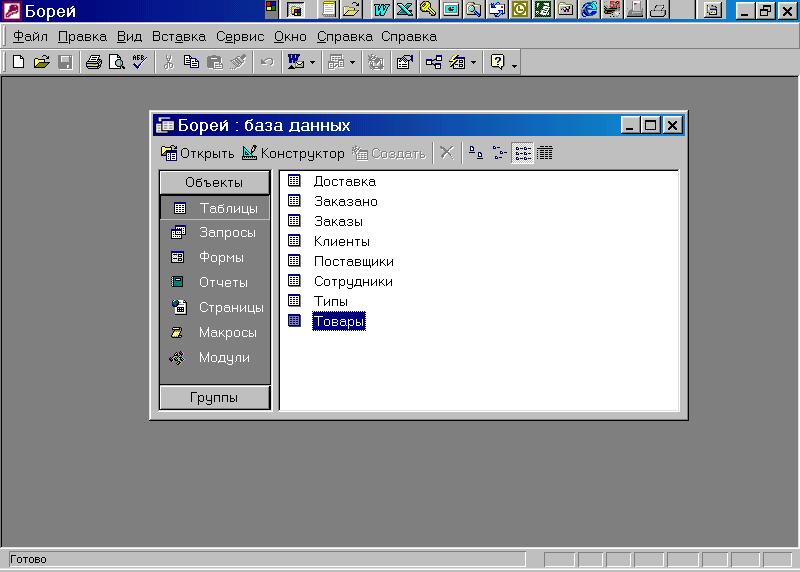Click the Открыть button
This screenshot has width=800, height=572.
point(197,153)
